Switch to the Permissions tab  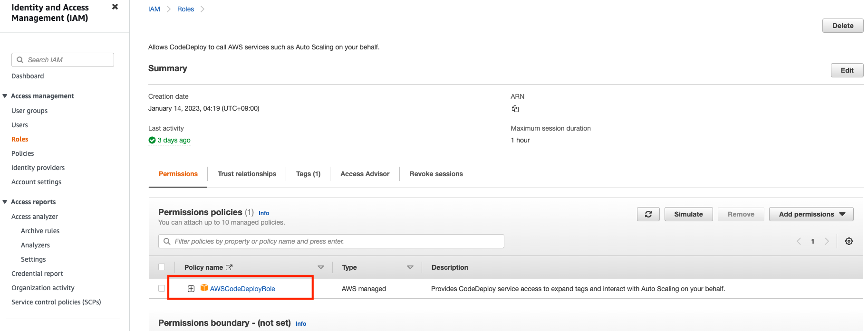[x=178, y=174]
